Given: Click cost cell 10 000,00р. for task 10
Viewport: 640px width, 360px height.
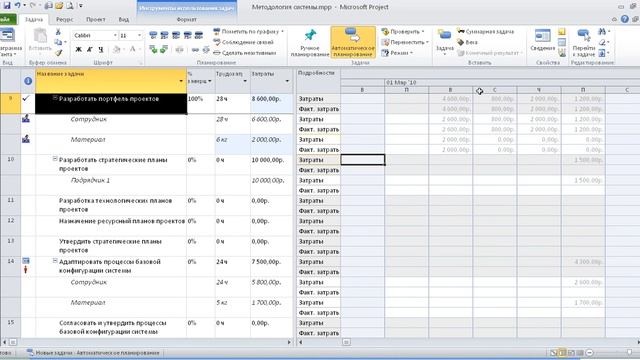Looking at the screenshot, I should [271, 164].
